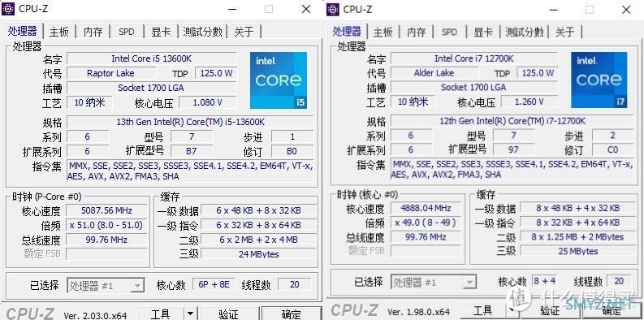Click the 12th Gen i7-12700K specification field
This screenshot has height=320, width=644.
click(x=512, y=121)
